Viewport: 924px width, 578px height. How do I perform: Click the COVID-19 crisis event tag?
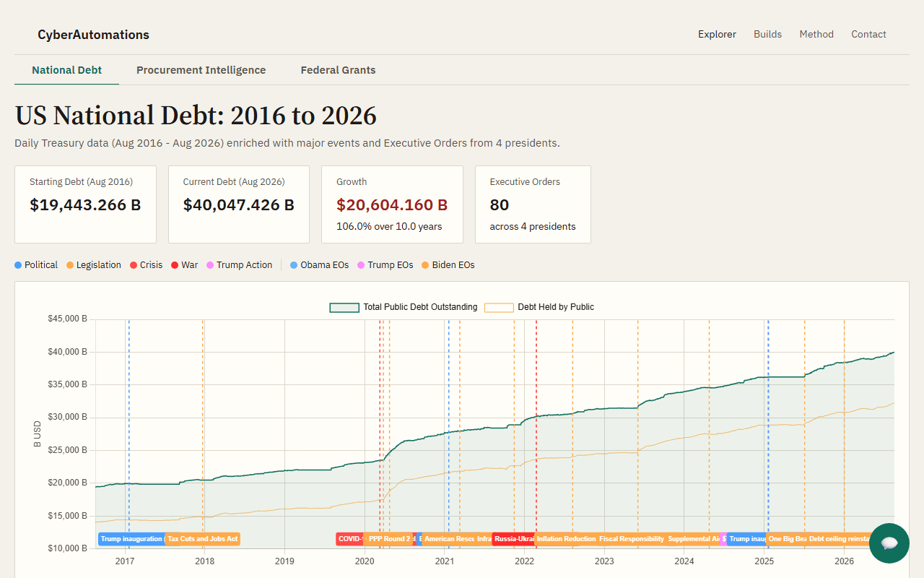(x=349, y=539)
